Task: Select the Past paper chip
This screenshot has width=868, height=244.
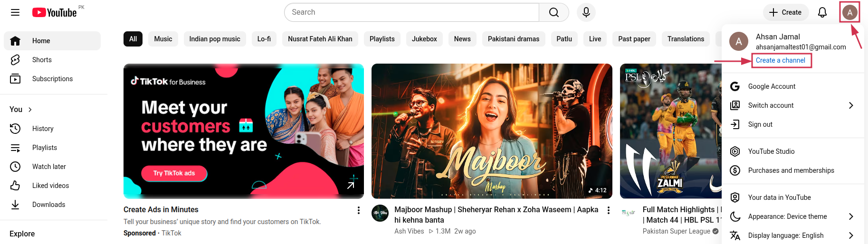Action: (x=634, y=39)
